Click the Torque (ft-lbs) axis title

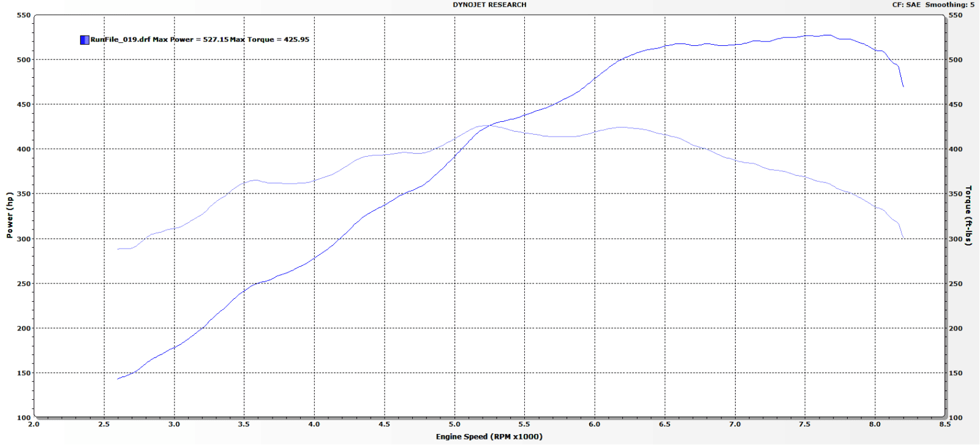pyautogui.click(x=968, y=215)
